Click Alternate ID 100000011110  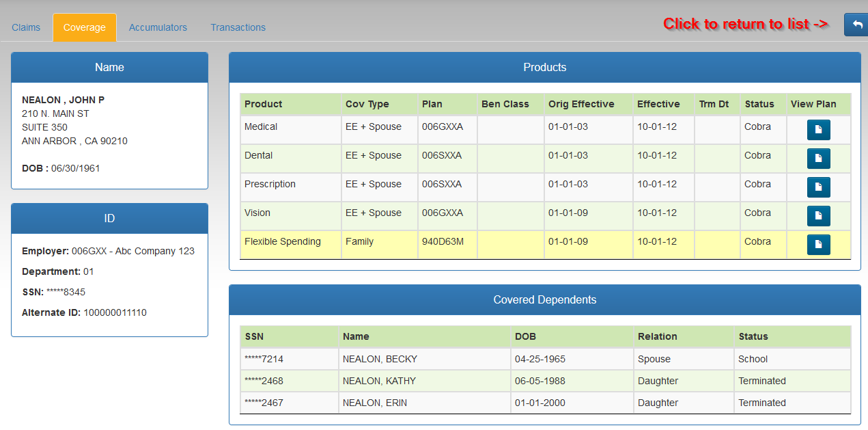[84, 312]
